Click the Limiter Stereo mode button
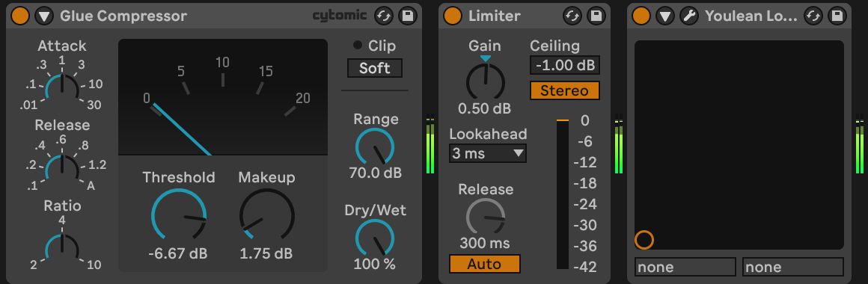The width and height of the screenshot is (868, 284). [x=565, y=90]
